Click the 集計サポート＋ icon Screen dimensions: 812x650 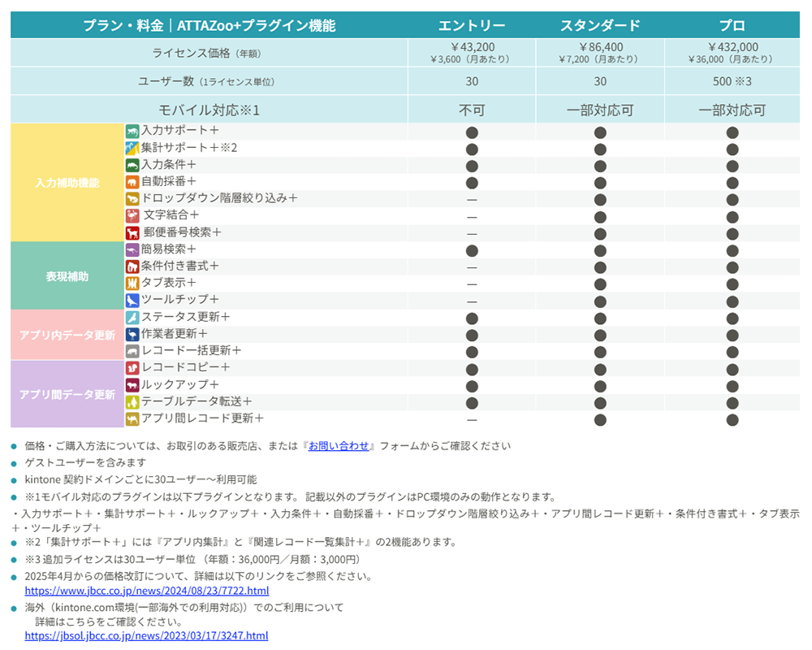pyautogui.click(x=132, y=147)
